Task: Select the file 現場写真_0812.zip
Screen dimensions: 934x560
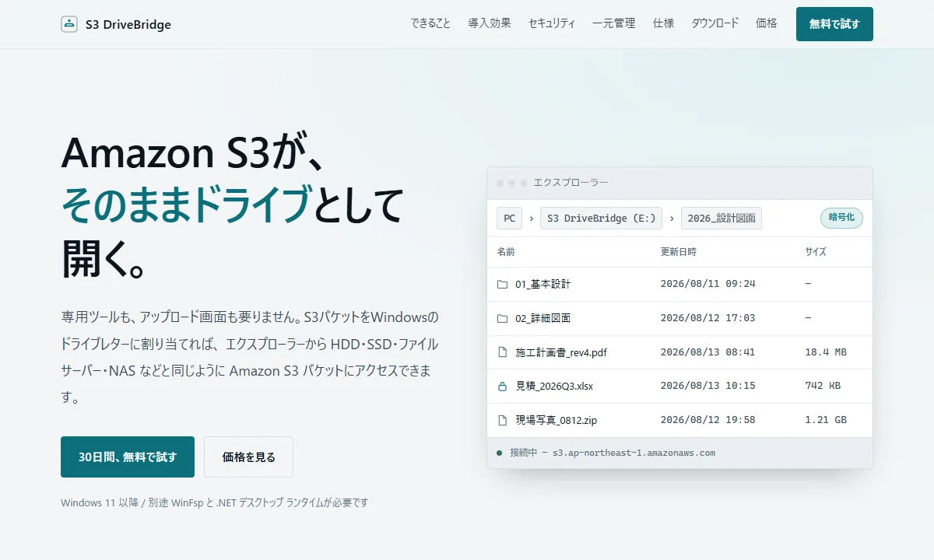Action: (x=557, y=420)
